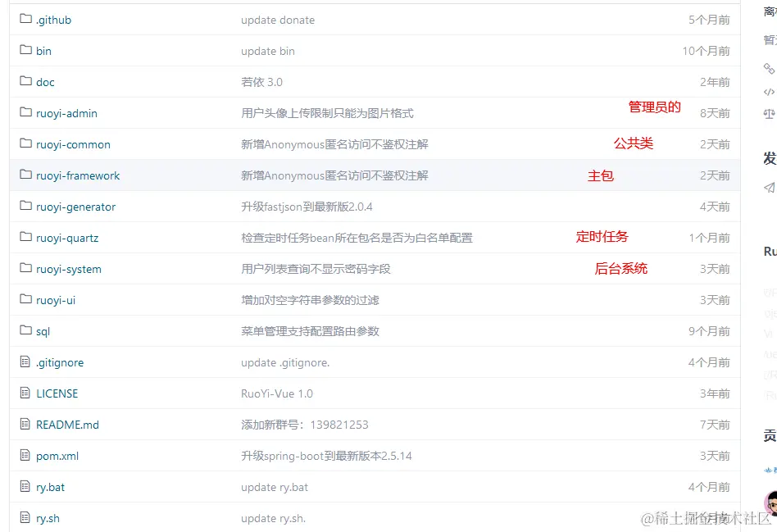This screenshot has height=532, width=777.
Task: Click the file icon beside .gitignore
Action: [x=25, y=362]
